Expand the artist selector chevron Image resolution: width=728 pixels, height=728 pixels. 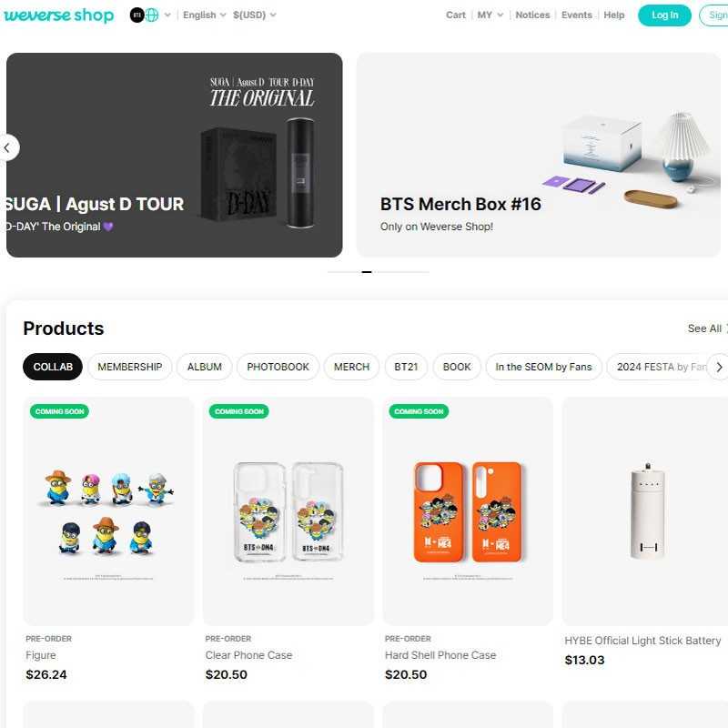[167, 15]
